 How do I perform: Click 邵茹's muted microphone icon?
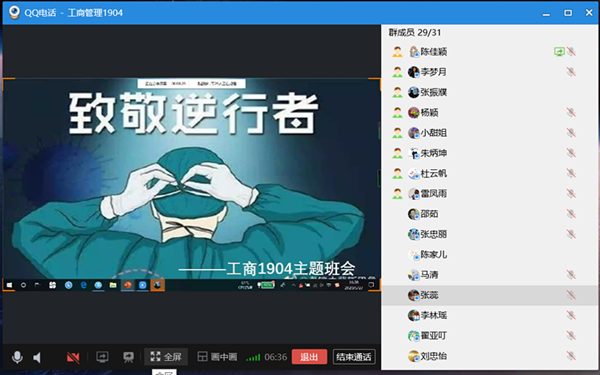coord(571,214)
